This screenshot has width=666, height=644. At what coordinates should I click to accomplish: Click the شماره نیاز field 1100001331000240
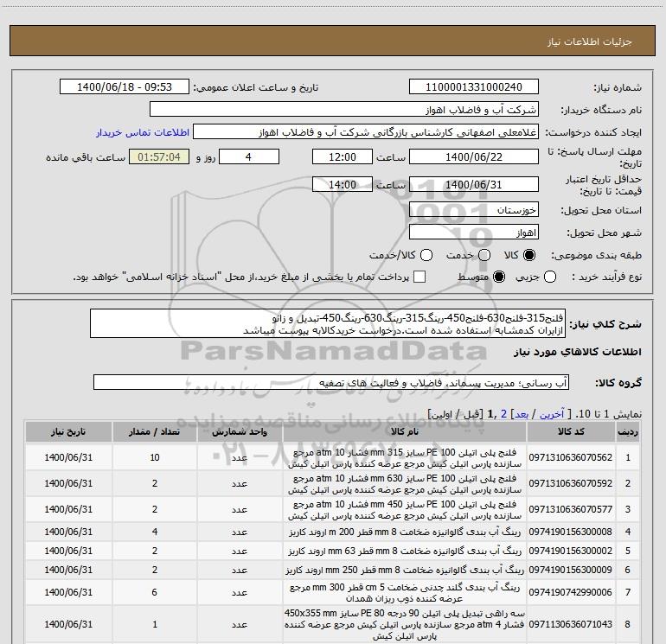(474, 87)
